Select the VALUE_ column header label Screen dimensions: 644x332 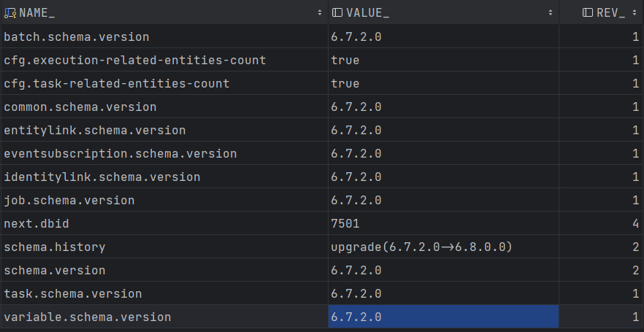(x=367, y=13)
